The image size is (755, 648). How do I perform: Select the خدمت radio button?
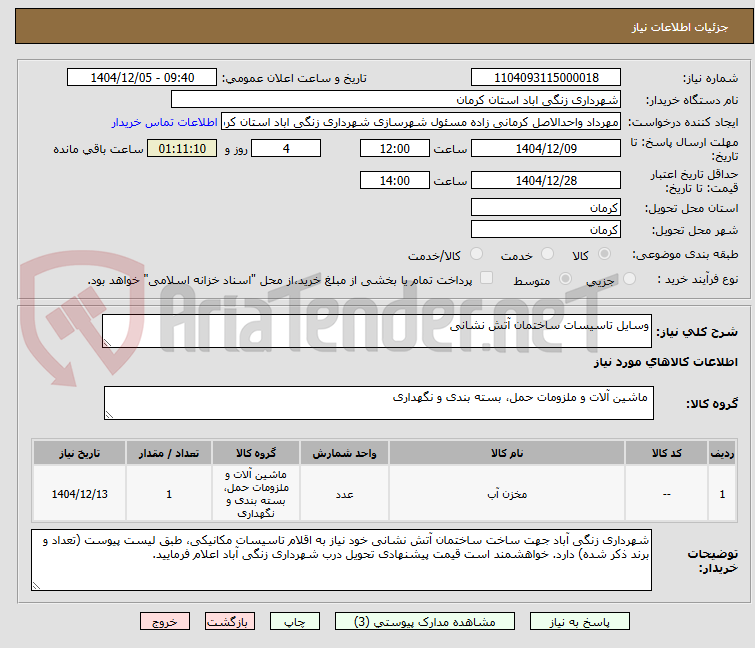pyautogui.click(x=547, y=254)
